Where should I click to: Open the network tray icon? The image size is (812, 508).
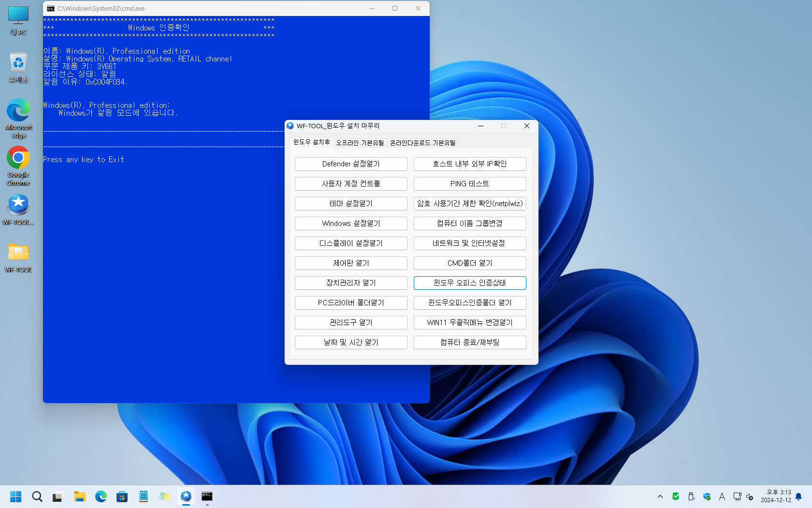[737, 496]
